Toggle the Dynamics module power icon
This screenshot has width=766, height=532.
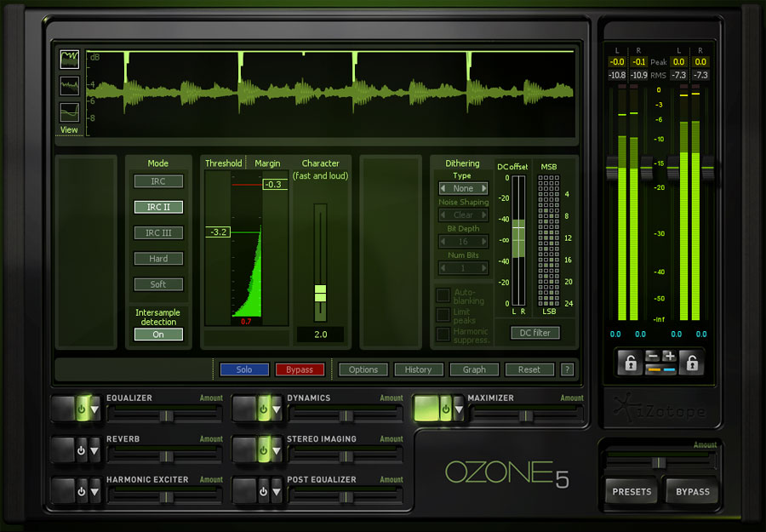click(263, 409)
